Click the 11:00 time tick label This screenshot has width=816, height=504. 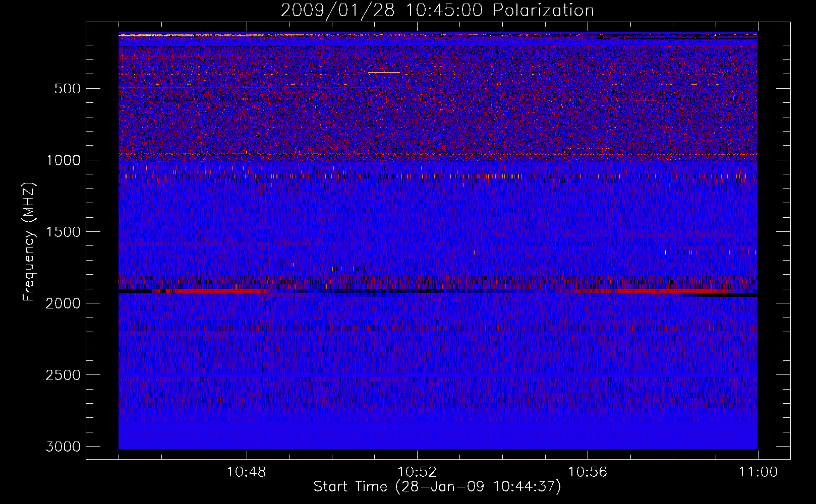(758, 472)
